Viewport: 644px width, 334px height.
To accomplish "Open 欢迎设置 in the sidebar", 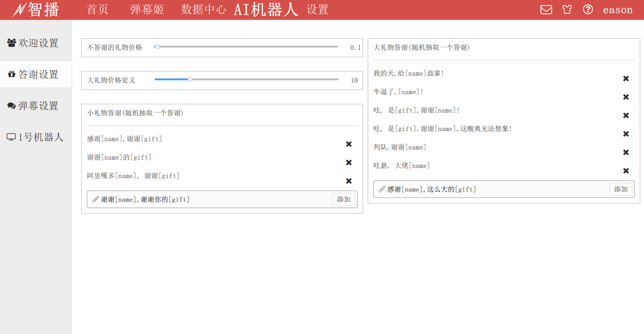I will coord(36,43).
